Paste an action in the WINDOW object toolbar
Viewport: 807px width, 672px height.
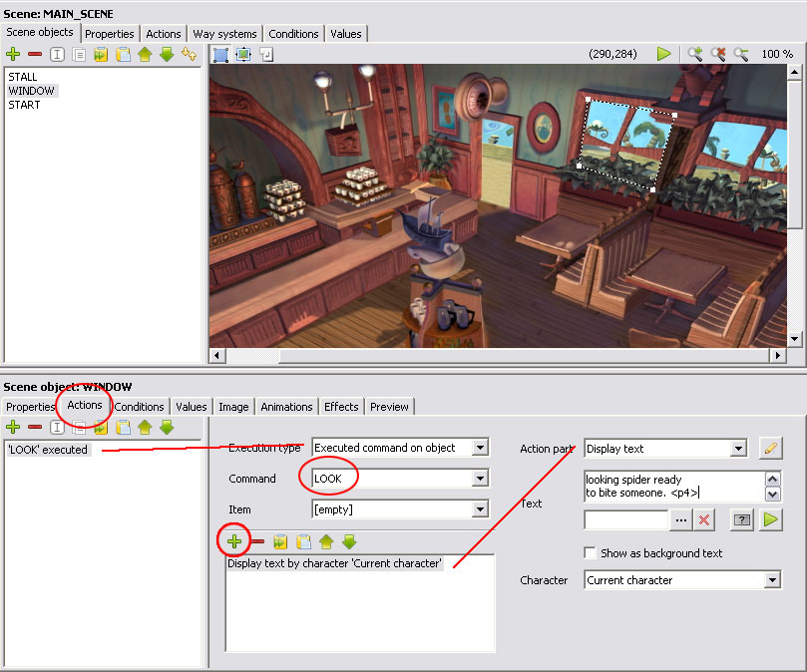click(x=123, y=427)
